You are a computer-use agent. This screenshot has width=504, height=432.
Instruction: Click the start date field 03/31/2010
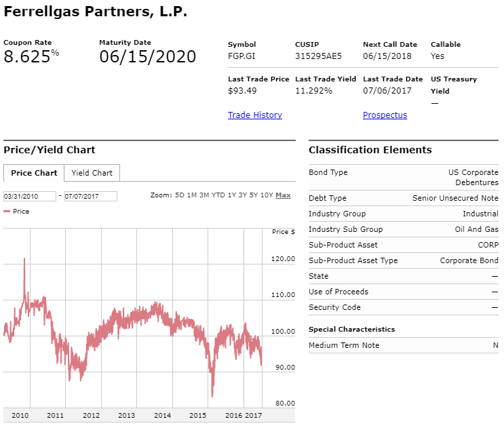(30, 196)
